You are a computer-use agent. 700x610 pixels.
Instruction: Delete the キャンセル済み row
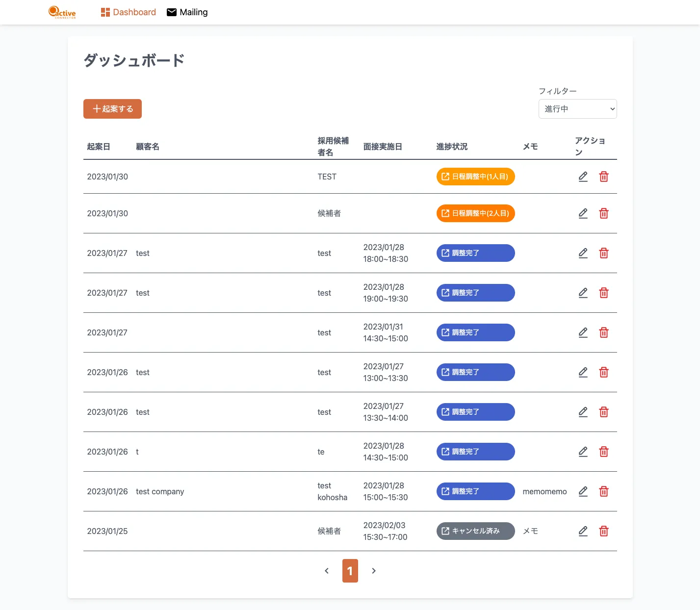coord(604,531)
